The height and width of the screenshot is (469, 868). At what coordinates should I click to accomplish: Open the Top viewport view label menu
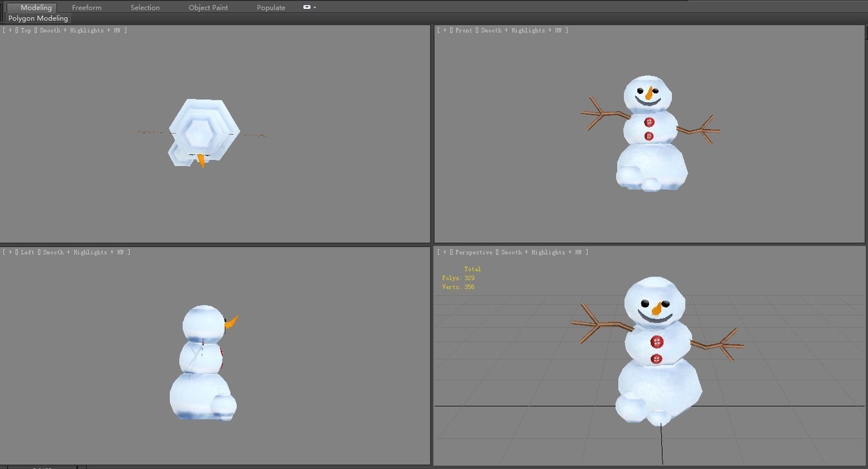point(26,30)
